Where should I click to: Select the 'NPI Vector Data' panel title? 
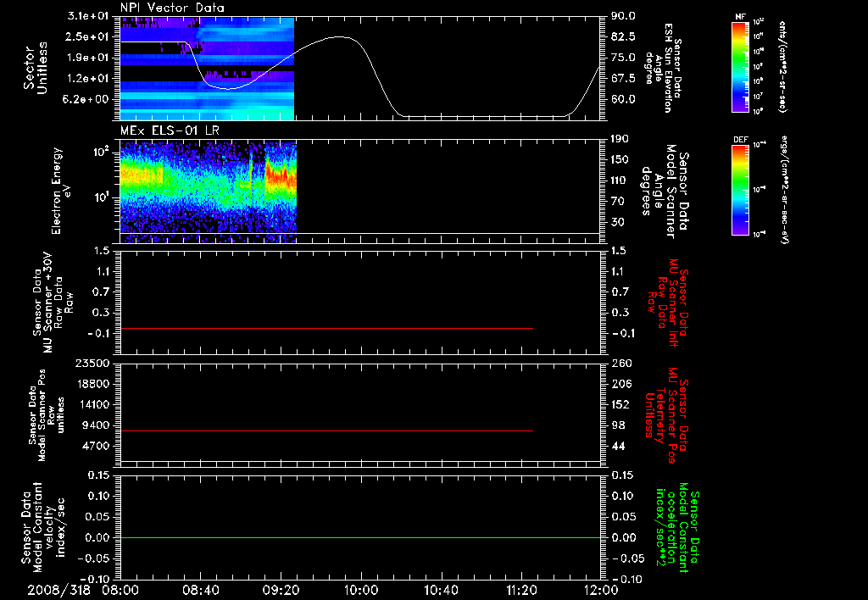(x=173, y=8)
